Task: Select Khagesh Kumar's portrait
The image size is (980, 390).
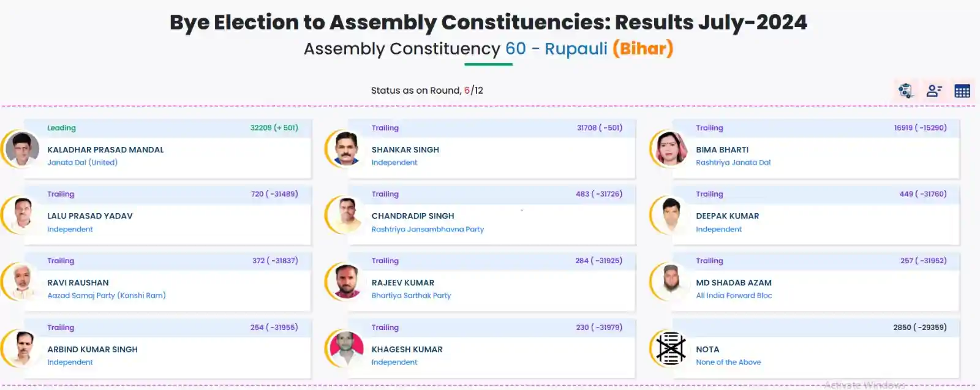Action: pos(346,348)
